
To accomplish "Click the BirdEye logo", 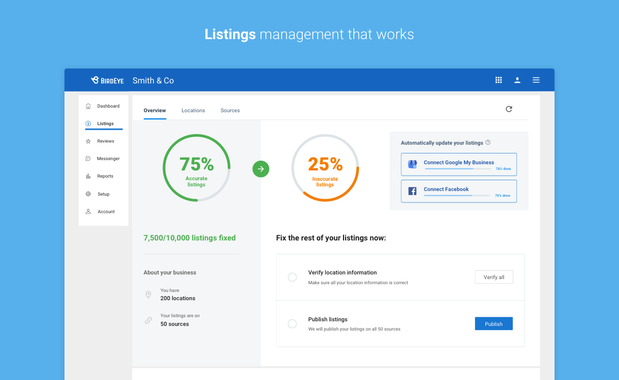I will [x=107, y=80].
